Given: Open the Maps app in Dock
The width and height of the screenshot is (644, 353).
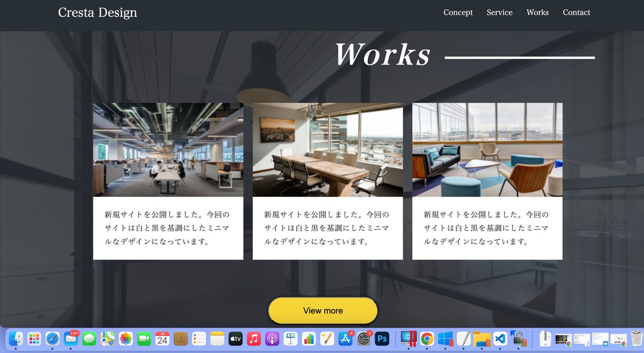Looking at the screenshot, I should click(107, 339).
